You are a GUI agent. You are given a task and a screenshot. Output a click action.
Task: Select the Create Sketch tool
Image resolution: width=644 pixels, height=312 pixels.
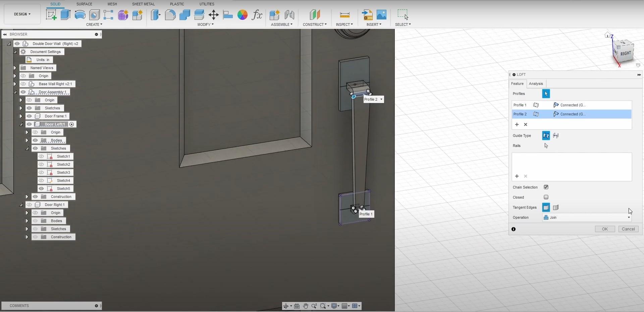(51, 15)
